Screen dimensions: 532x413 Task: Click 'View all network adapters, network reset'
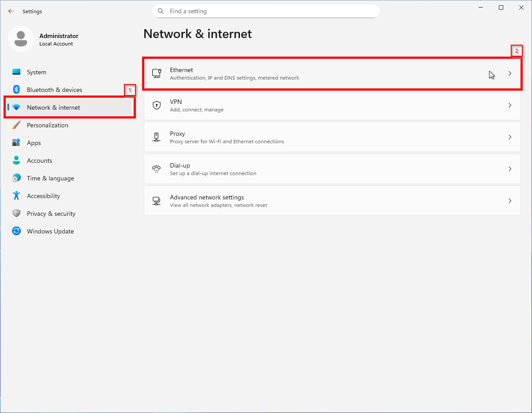219,205
